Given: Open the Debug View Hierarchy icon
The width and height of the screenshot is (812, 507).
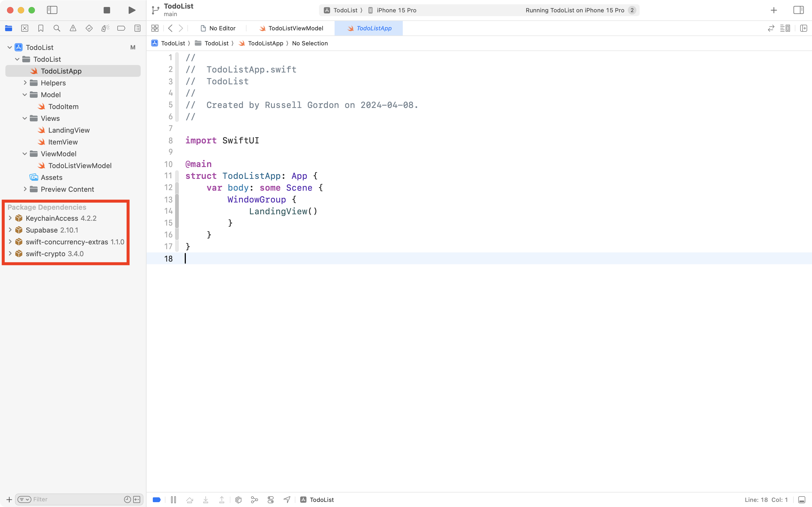Looking at the screenshot, I should coord(238,499).
